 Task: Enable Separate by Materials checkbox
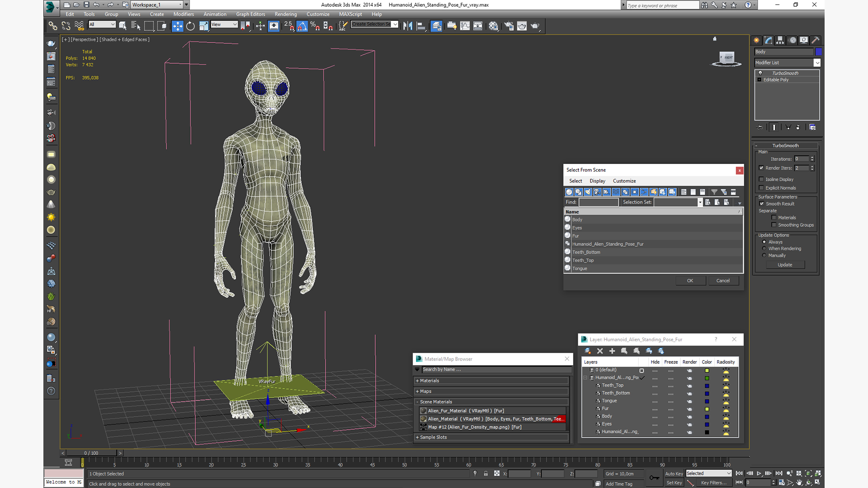(x=774, y=218)
